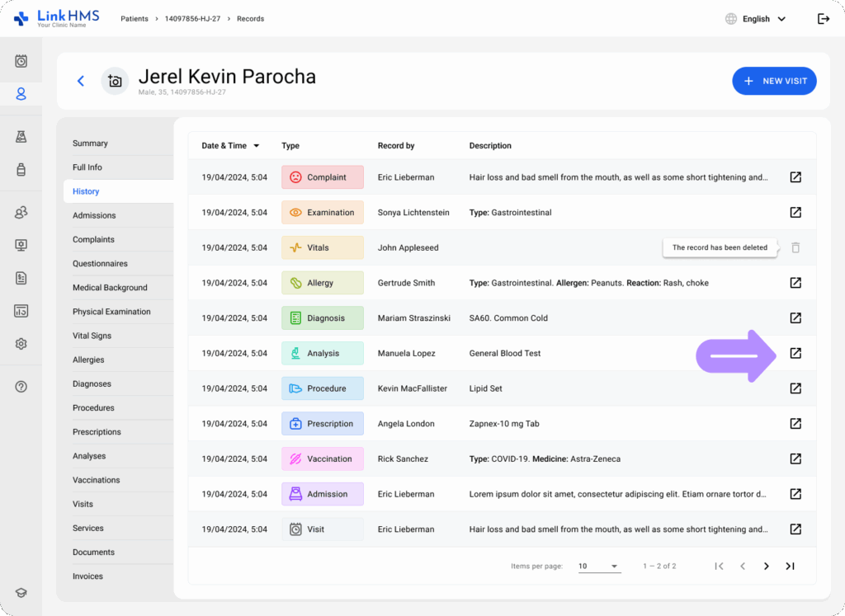845x616 pixels.
Task: Open the Vaccination record by Rick Sanchez
Action: click(x=795, y=458)
